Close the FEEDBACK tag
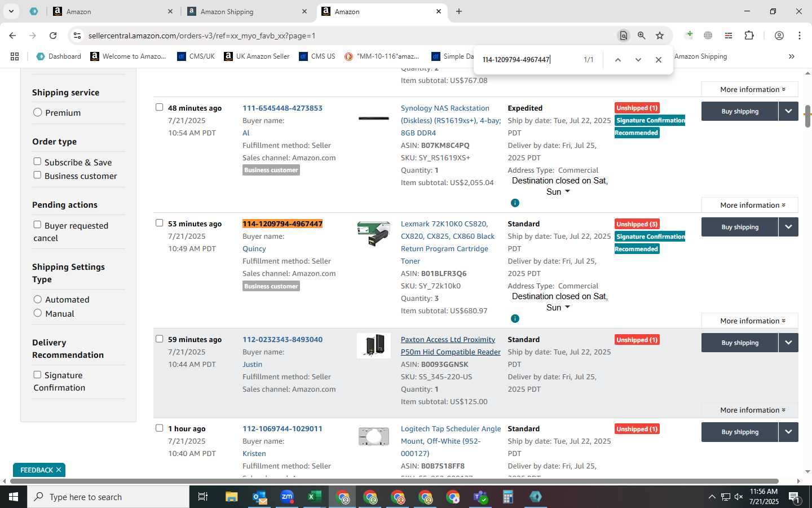 tap(58, 470)
